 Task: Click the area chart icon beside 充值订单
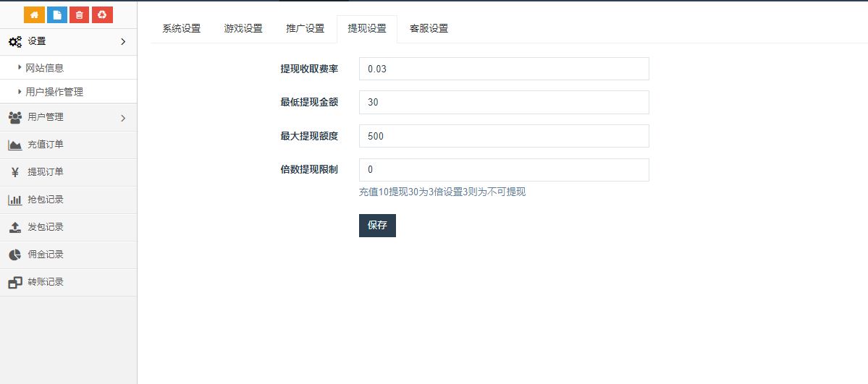coord(15,145)
